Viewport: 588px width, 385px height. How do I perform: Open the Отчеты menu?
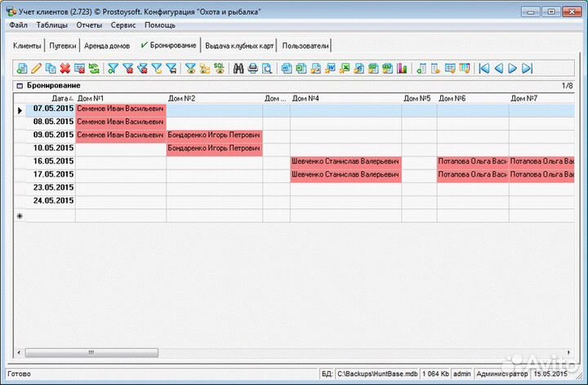(x=89, y=25)
